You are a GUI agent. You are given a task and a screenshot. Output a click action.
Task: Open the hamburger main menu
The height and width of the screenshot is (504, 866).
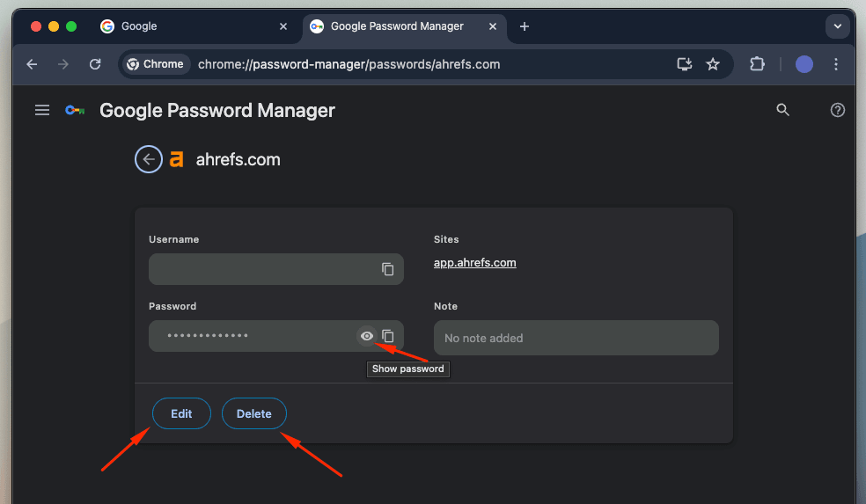[x=41, y=110]
